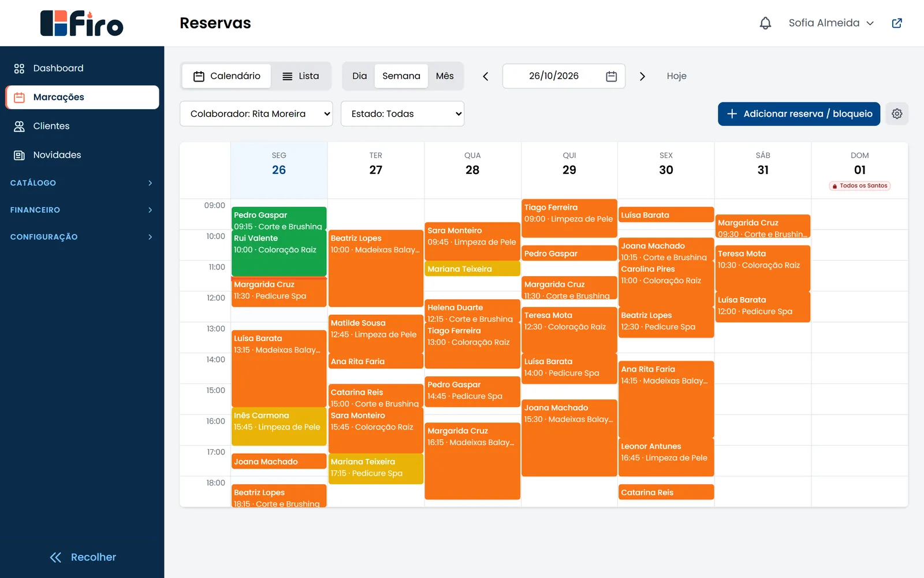Open the calendar settings gear
The image size is (924, 578).
coord(897,114)
